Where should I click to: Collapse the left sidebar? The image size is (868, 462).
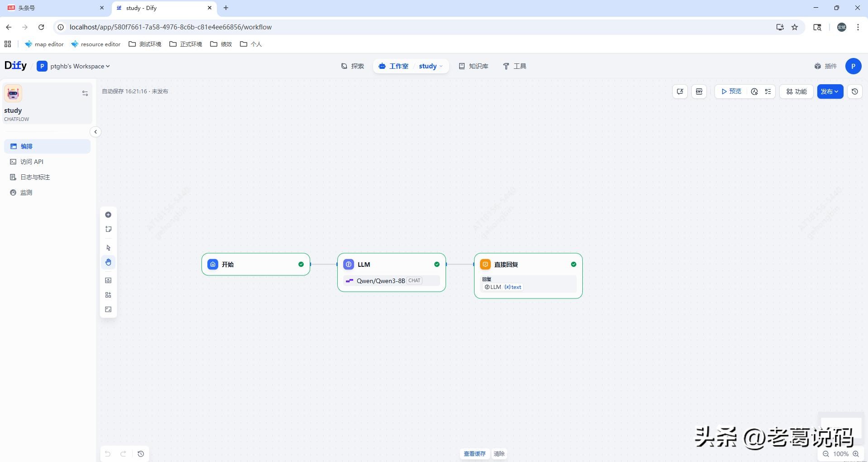coord(96,132)
